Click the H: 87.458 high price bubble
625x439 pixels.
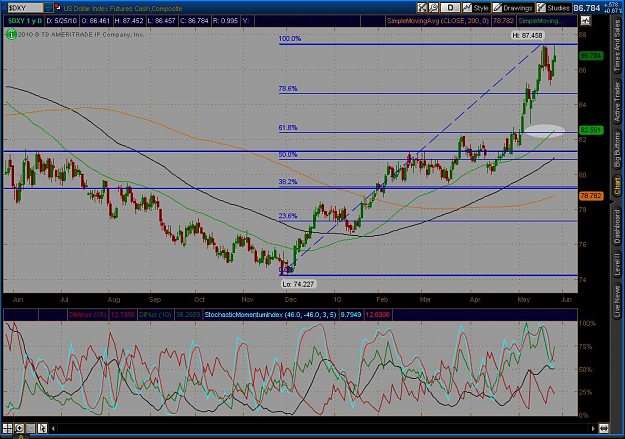coord(527,35)
